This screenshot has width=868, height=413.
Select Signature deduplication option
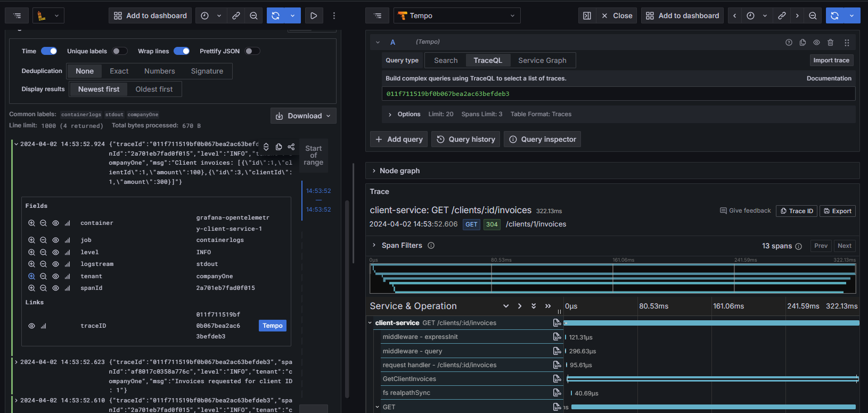(x=207, y=71)
